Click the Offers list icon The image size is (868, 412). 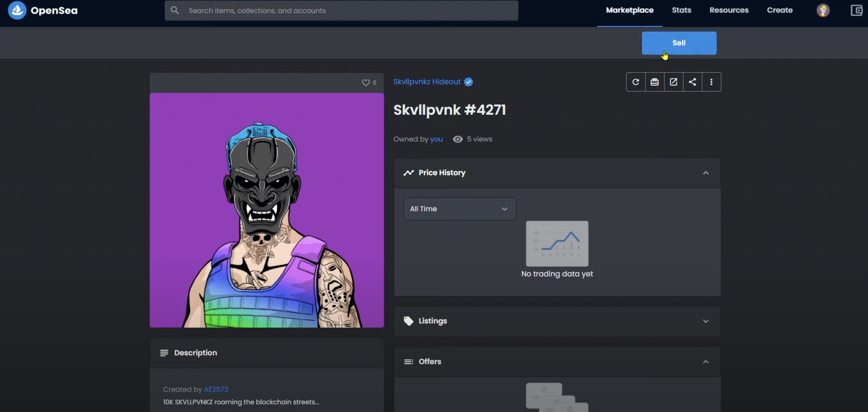point(408,362)
